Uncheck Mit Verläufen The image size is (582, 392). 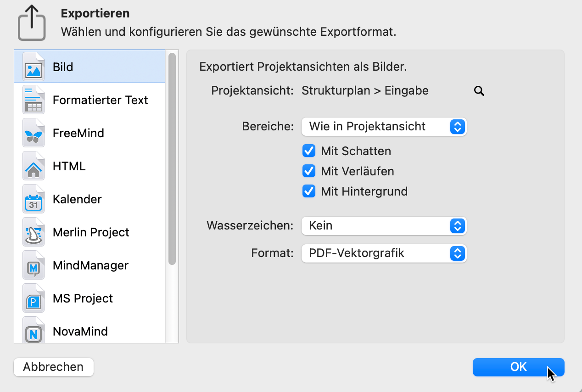(308, 171)
